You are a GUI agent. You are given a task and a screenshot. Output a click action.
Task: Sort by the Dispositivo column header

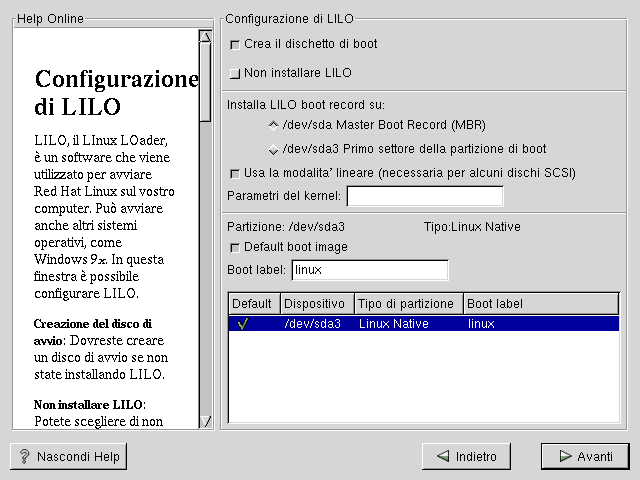(316, 304)
